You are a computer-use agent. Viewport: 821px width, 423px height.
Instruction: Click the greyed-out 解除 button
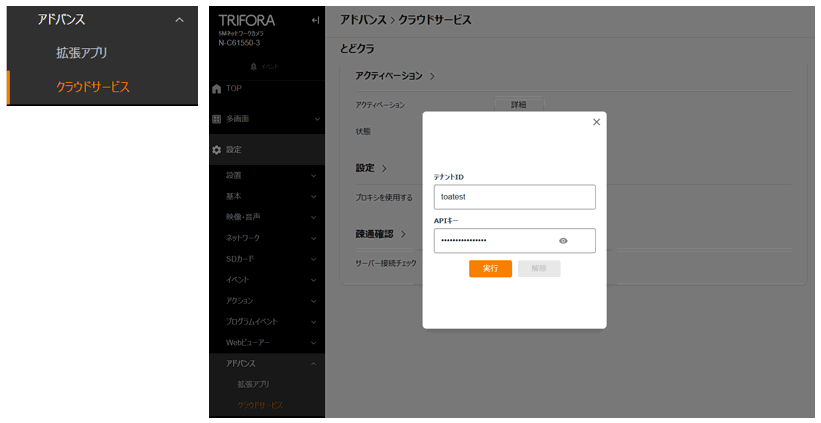pos(539,269)
